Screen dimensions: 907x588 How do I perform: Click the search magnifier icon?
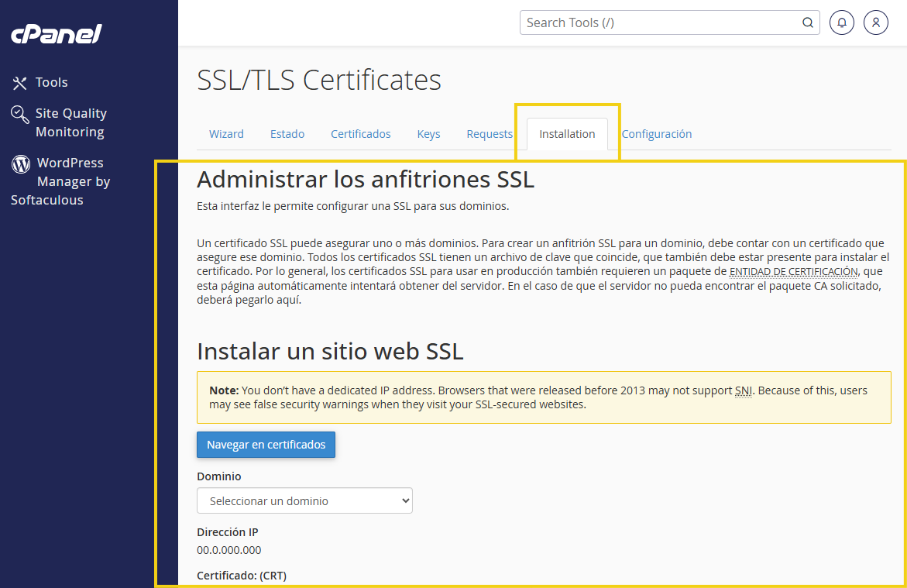(808, 22)
